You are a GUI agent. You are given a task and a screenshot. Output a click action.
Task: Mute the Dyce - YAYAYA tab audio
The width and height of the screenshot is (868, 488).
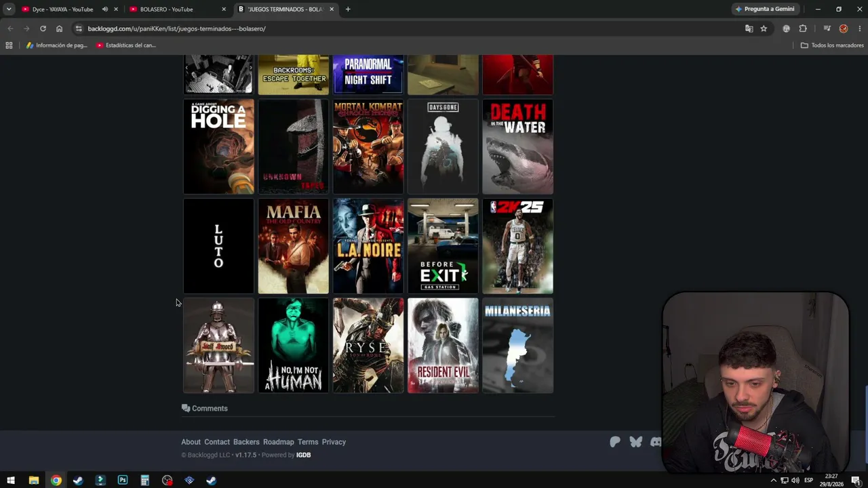104,9
